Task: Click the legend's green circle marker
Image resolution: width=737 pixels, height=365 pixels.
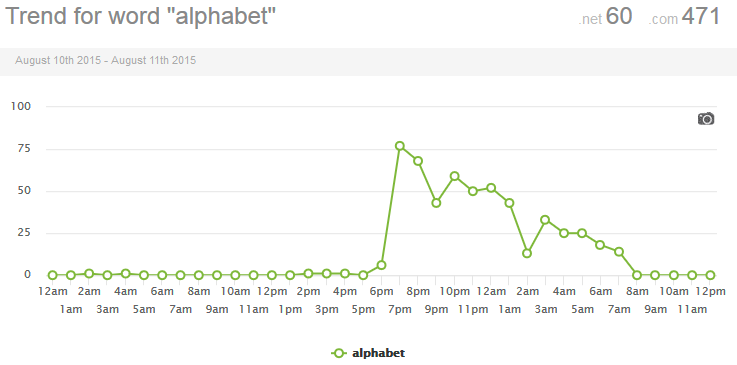Action: pos(338,353)
